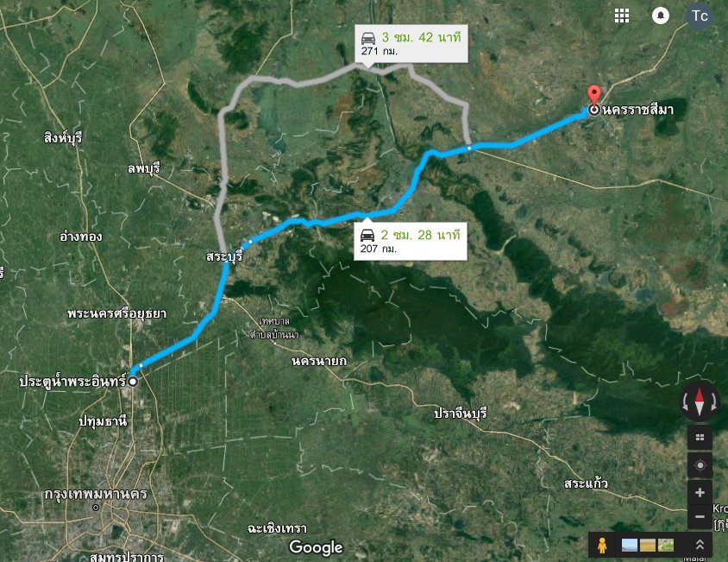
Task: Expand the imagery thumbnail strip
Action: 700,545
